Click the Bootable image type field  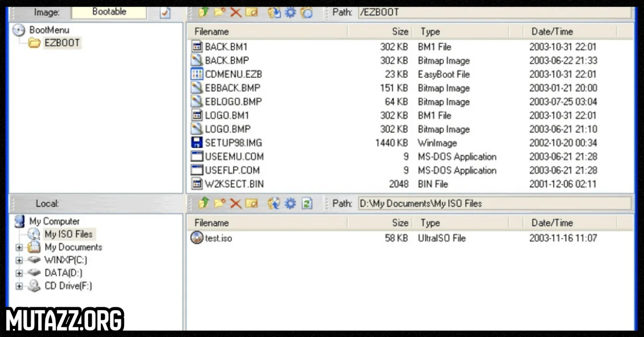109,12
